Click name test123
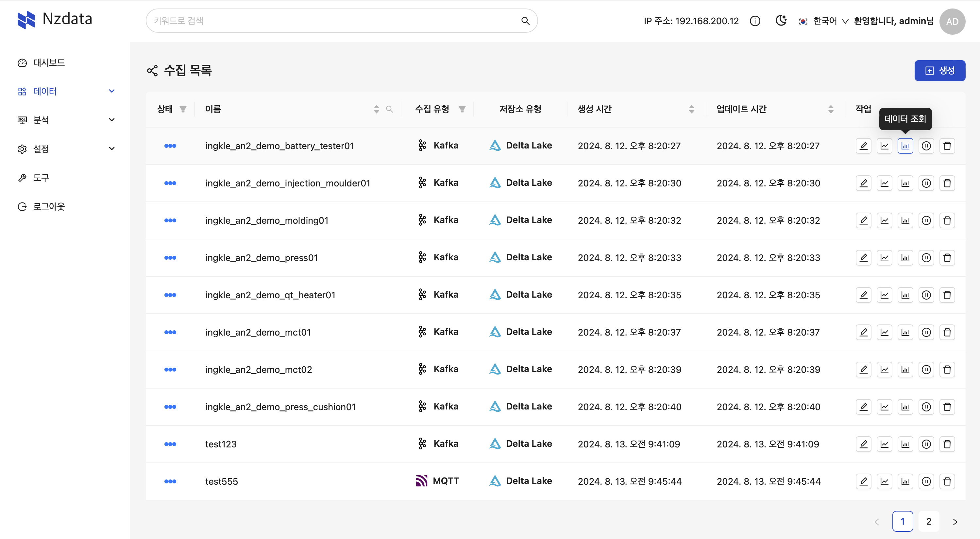Screen dimensions: 980x539 pyautogui.click(x=221, y=444)
